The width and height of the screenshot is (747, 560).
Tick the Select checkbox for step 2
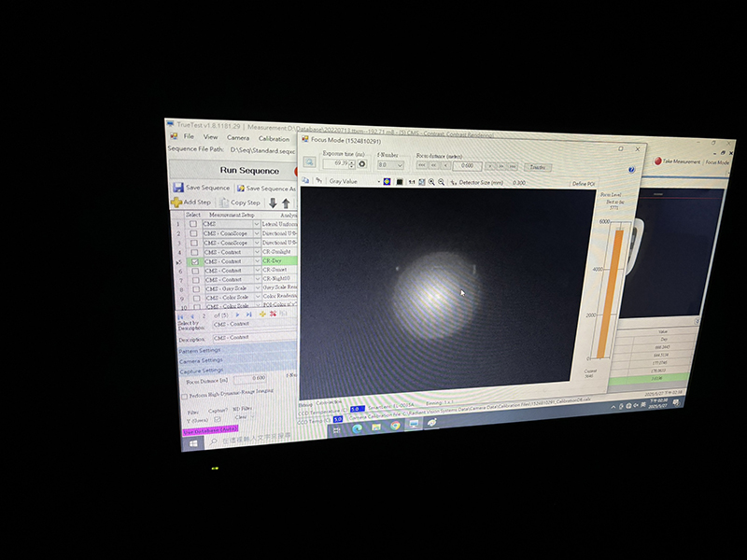point(193,233)
